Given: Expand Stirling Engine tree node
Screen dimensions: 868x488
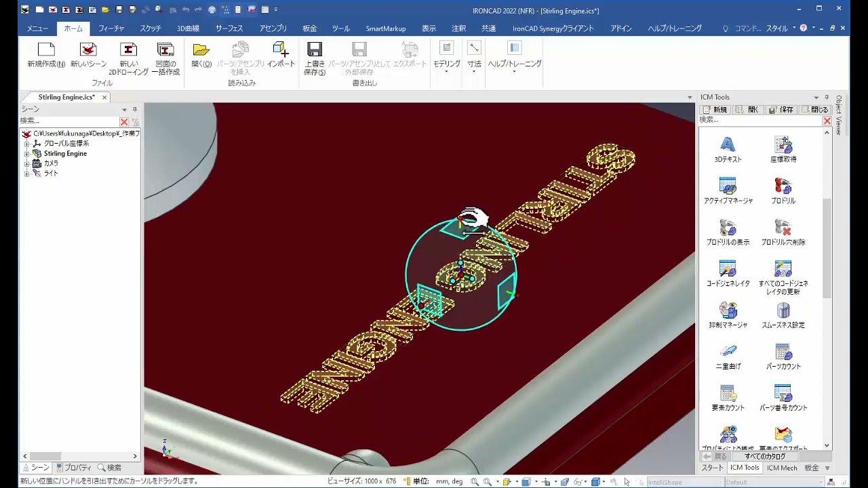Looking at the screenshot, I should pos(27,154).
